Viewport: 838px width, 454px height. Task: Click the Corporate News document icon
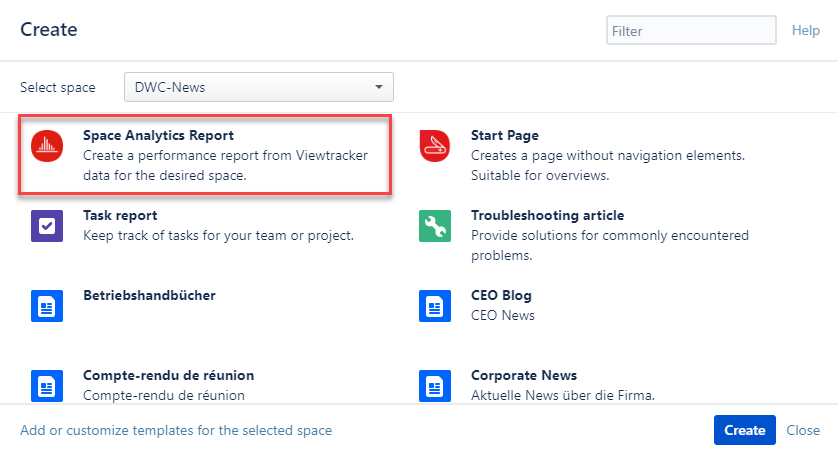click(435, 385)
